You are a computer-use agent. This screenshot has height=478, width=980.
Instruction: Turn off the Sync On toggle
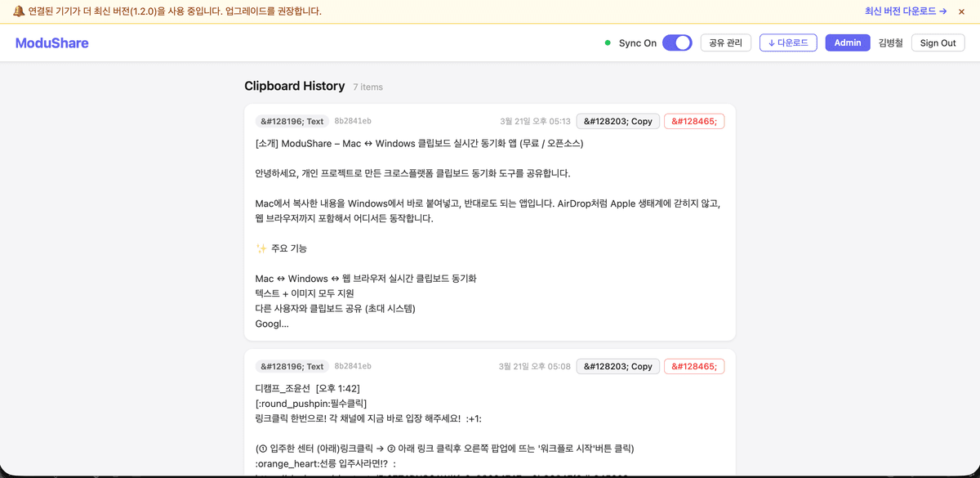[677, 43]
